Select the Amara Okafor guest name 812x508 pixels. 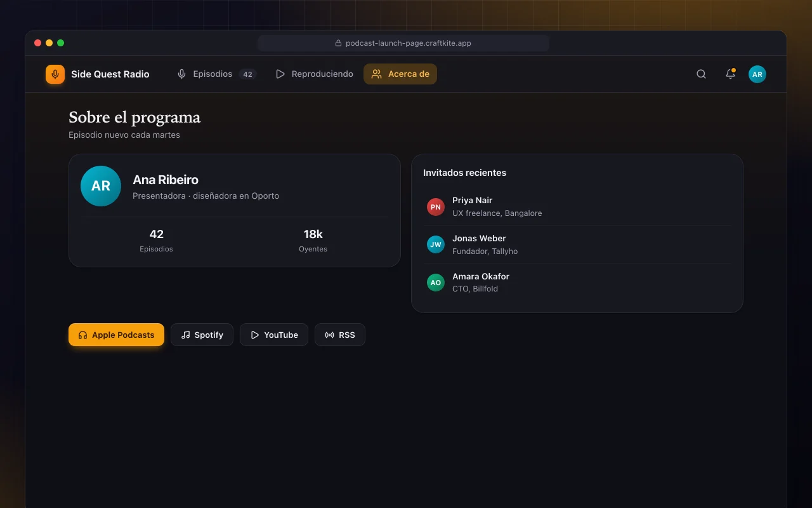coord(481,276)
